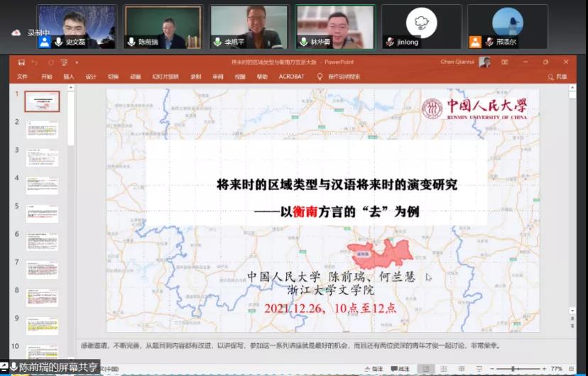Select slide 5 thumbnail in slide panel

(43, 214)
